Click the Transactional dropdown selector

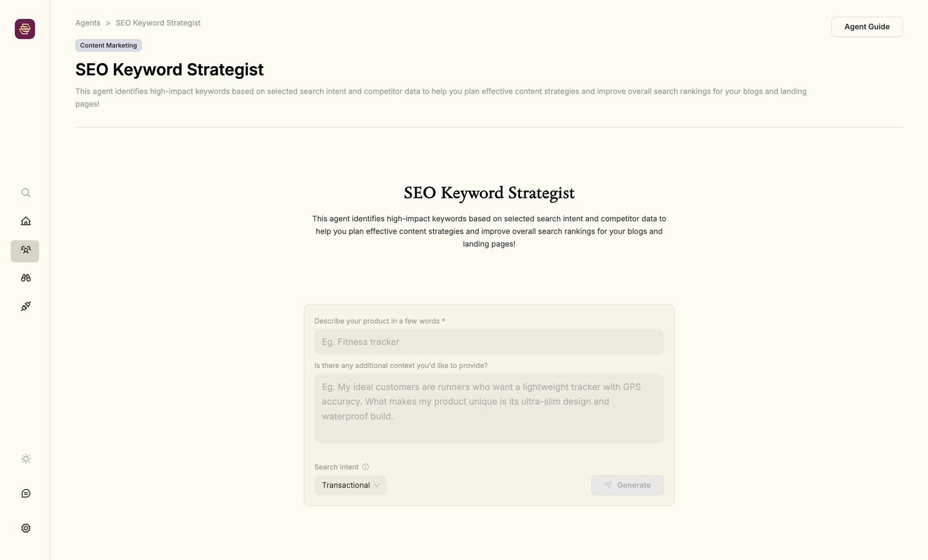point(350,485)
